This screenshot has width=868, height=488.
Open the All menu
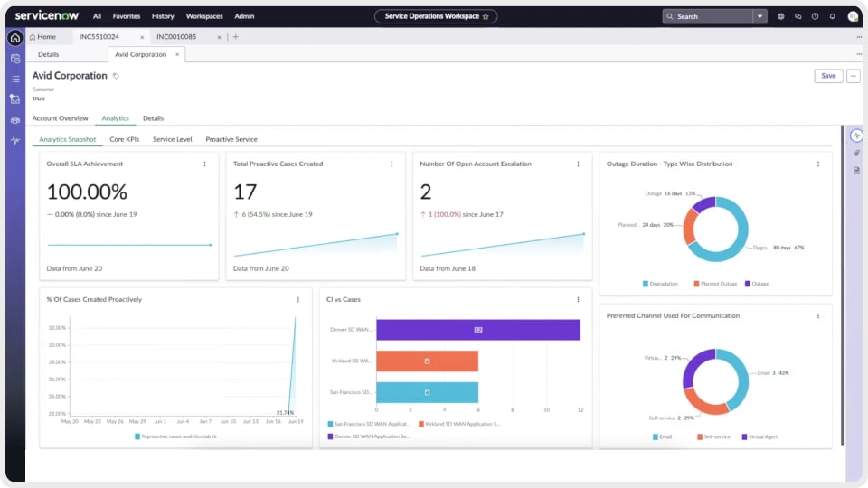coord(97,16)
